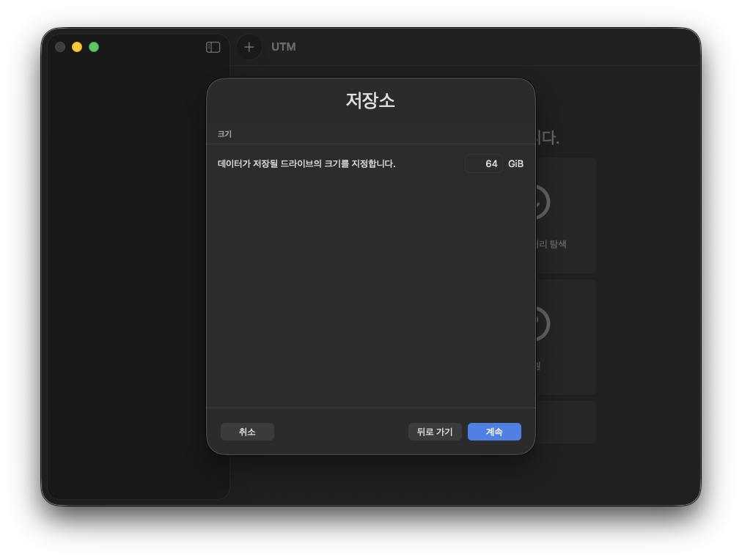742x560 pixels.
Task: Toggle the sidebar visibility icon
Action: [213, 47]
